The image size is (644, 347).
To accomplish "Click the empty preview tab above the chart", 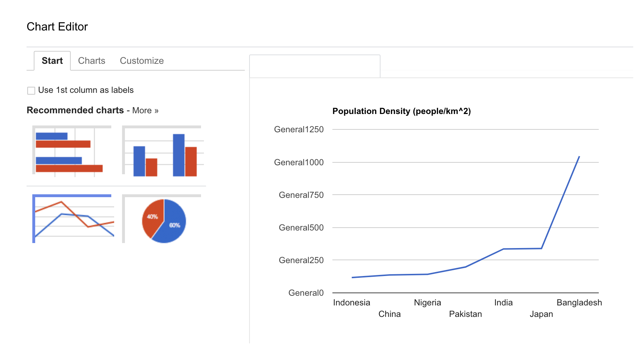I will click(x=314, y=66).
